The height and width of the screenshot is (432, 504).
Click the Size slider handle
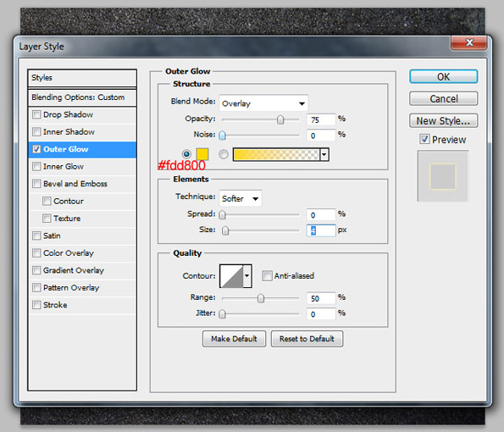click(225, 230)
